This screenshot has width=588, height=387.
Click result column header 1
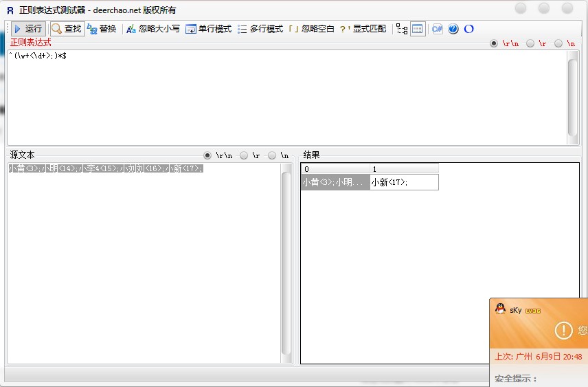[x=404, y=169]
